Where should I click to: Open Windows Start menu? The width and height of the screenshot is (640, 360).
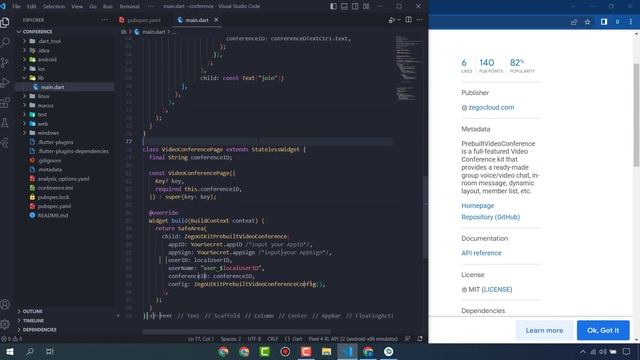coord(10,351)
